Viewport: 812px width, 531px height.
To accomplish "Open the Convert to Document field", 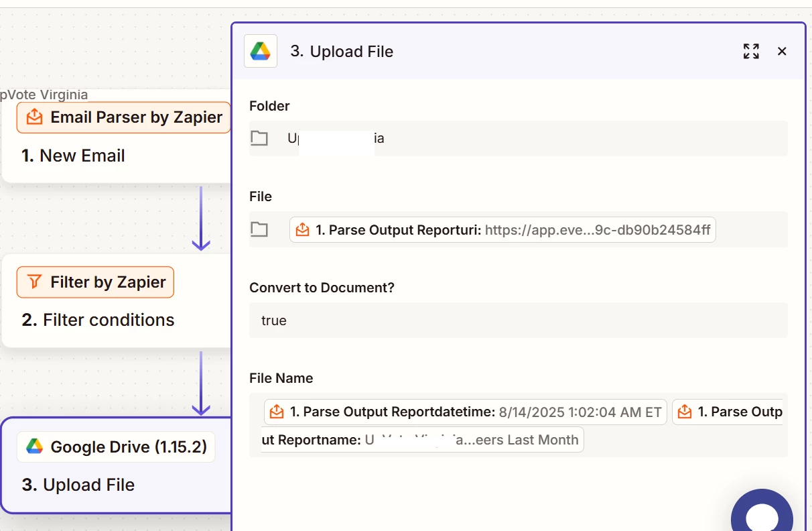I will click(x=518, y=320).
